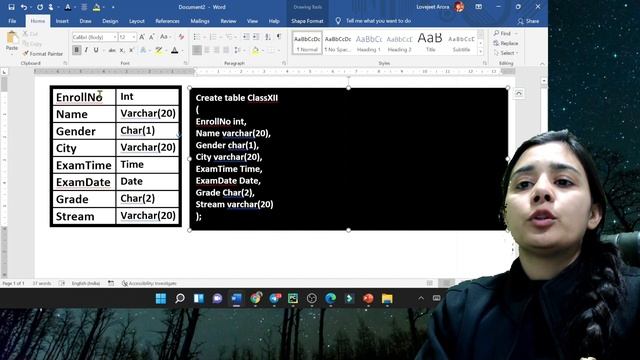640x360 pixels.
Task: Toggle Underline formatting
Action: tap(96, 50)
